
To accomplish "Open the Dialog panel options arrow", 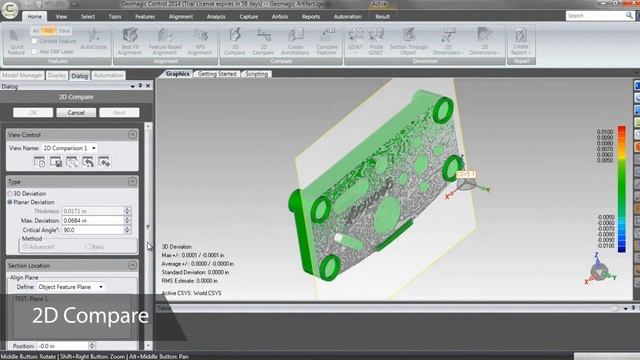I will coord(132,86).
